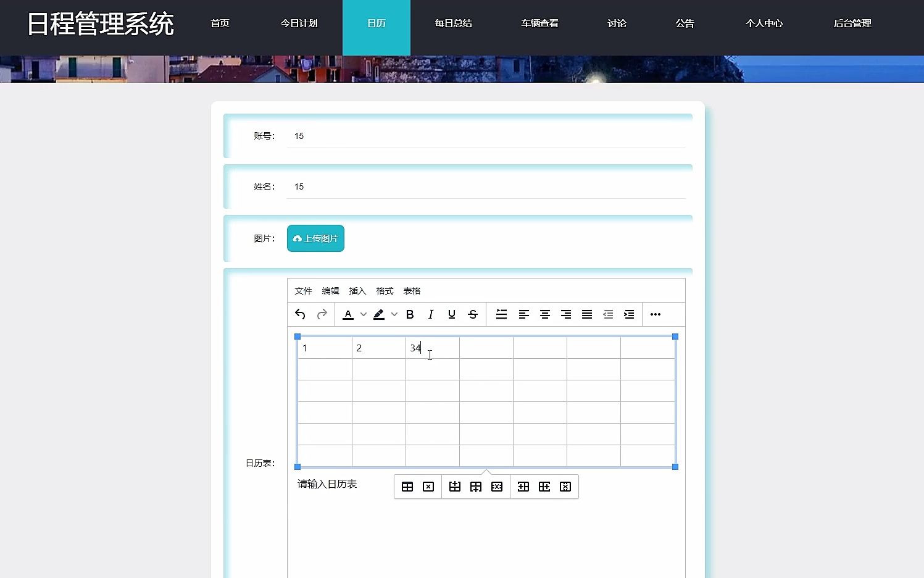924x578 pixels.
Task: Center-align the text in the editor
Action: click(x=545, y=314)
